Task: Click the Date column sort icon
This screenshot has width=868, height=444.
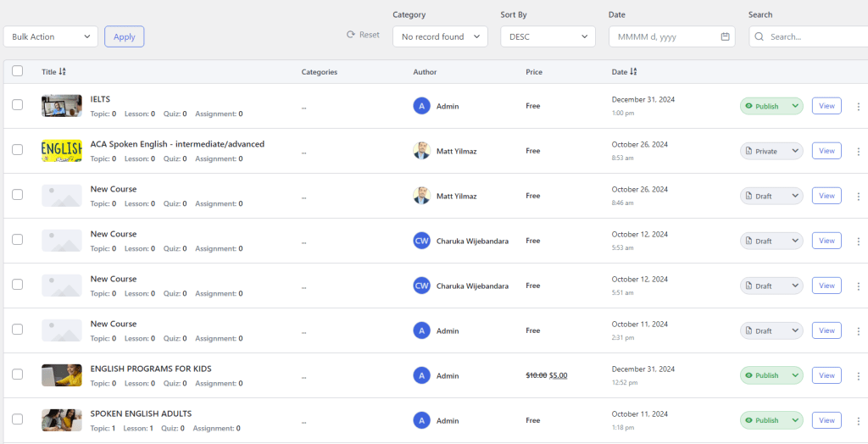Action: coord(634,72)
